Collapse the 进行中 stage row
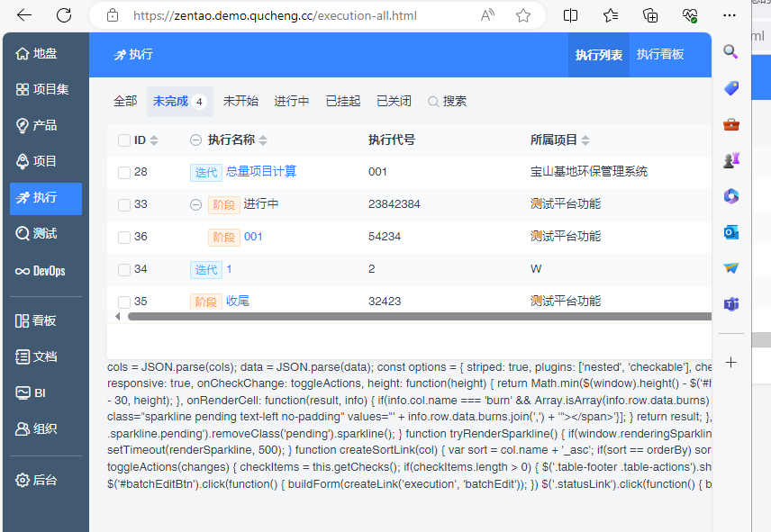 click(x=195, y=204)
